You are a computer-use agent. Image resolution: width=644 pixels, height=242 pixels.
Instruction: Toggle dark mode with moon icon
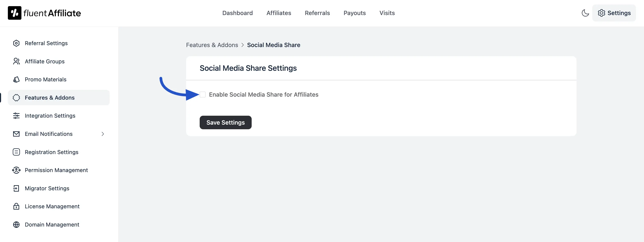tap(585, 13)
